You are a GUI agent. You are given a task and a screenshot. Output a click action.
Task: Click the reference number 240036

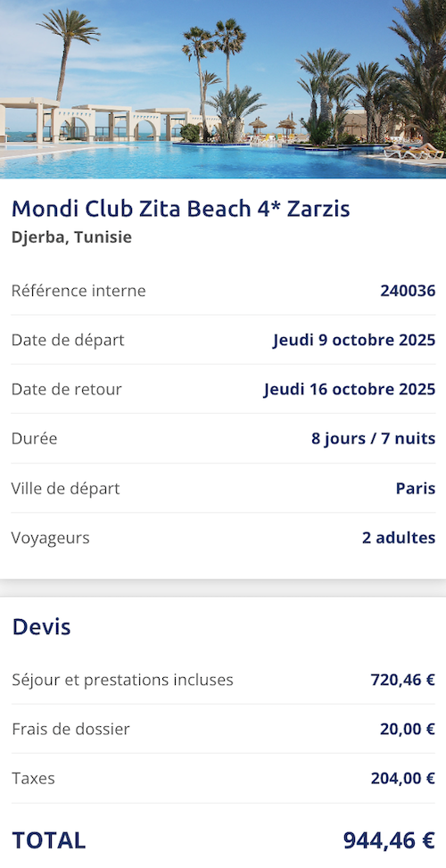pyautogui.click(x=408, y=291)
